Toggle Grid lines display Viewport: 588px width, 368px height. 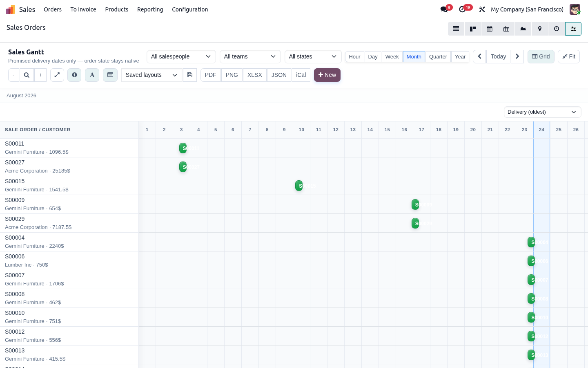coord(541,56)
